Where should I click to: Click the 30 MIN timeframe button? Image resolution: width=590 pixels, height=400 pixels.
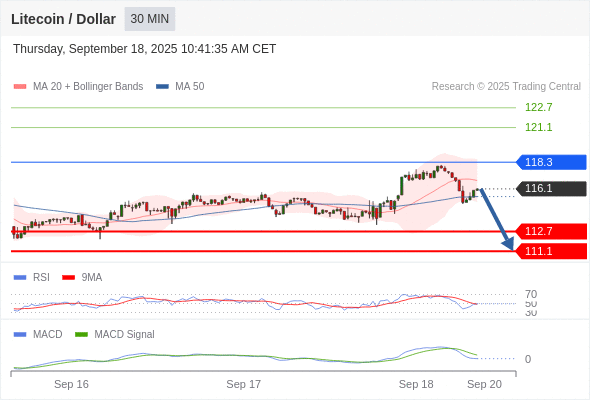point(150,19)
